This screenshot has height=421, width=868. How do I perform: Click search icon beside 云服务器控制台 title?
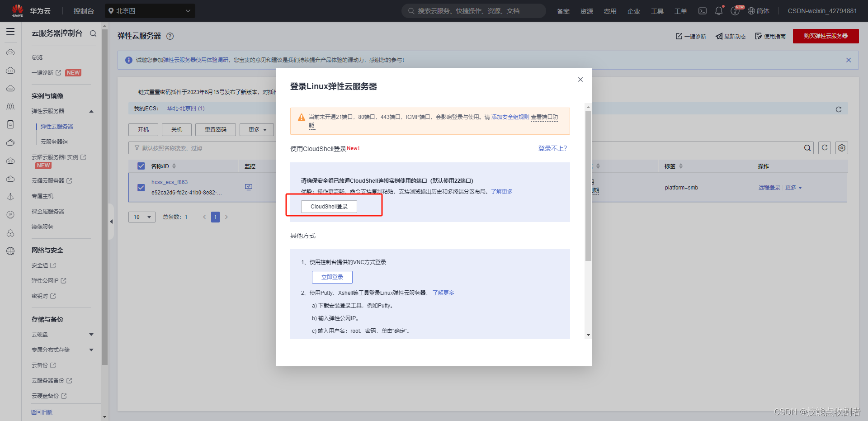pyautogui.click(x=93, y=33)
